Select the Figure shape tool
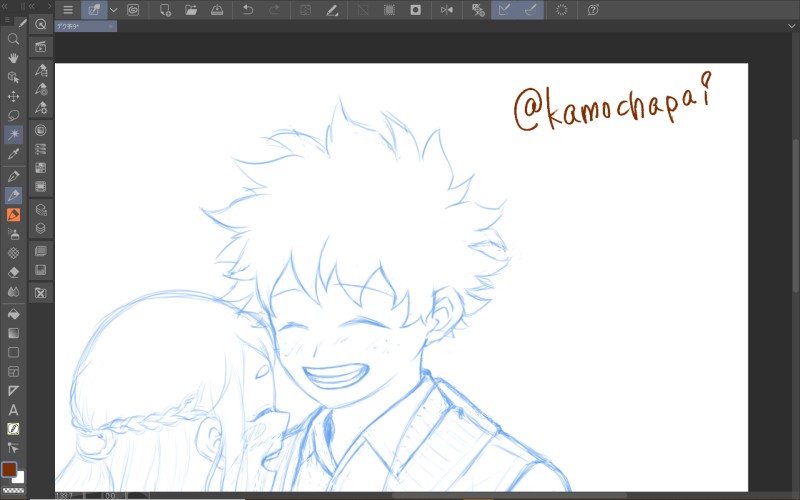Viewport: 800px width, 500px height. click(13, 353)
